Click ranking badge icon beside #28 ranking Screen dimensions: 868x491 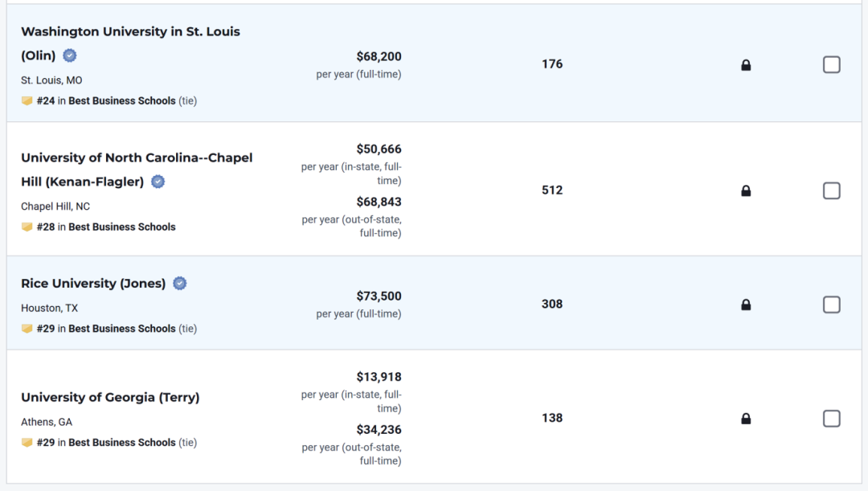[x=27, y=227]
